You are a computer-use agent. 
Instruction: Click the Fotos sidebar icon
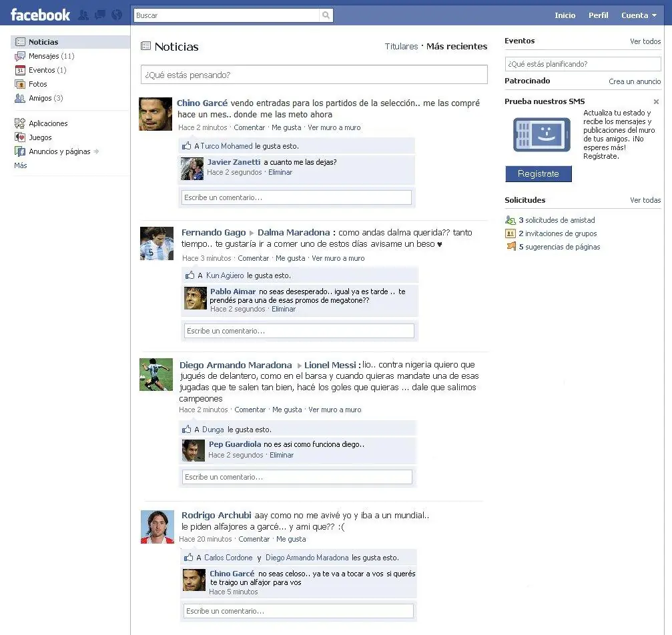point(20,85)
